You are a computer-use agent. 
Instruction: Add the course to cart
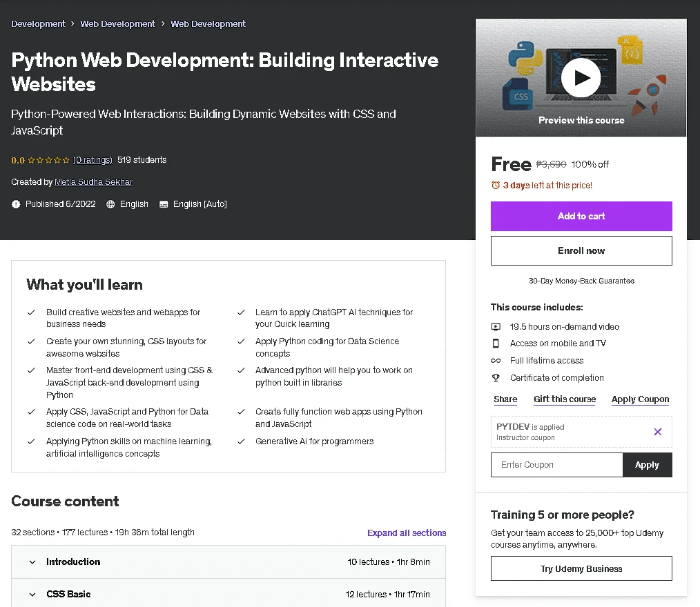click(x=581, y=217)
